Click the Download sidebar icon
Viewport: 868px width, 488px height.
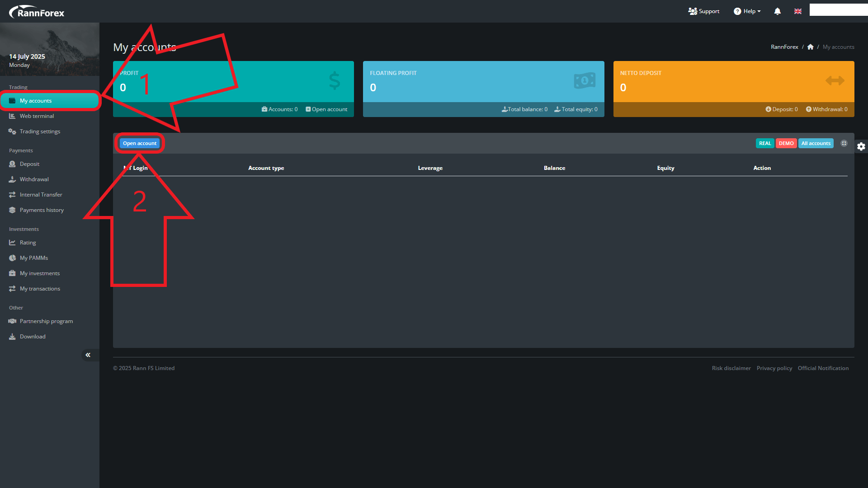point(12,337)
